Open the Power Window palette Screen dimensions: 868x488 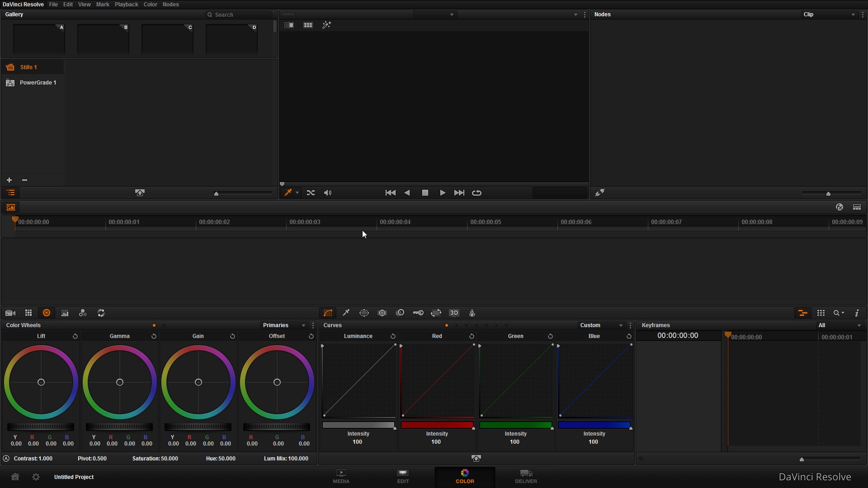[x=364, y=313]
